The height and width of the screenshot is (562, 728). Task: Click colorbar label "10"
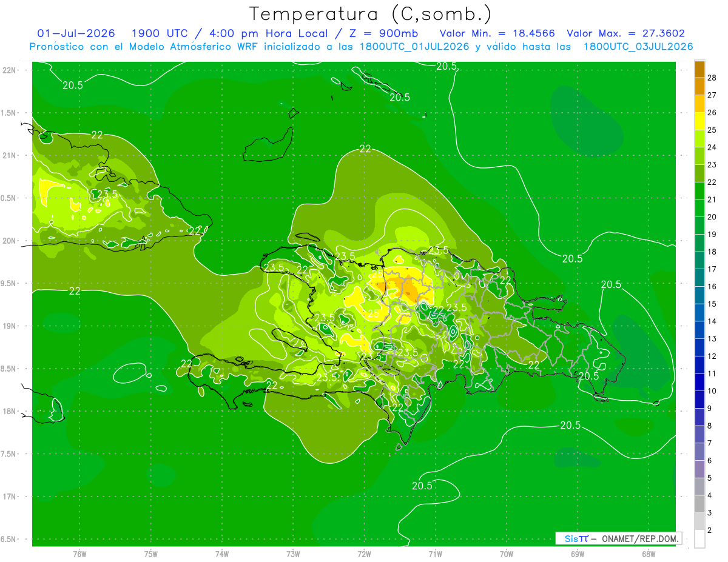712,391
